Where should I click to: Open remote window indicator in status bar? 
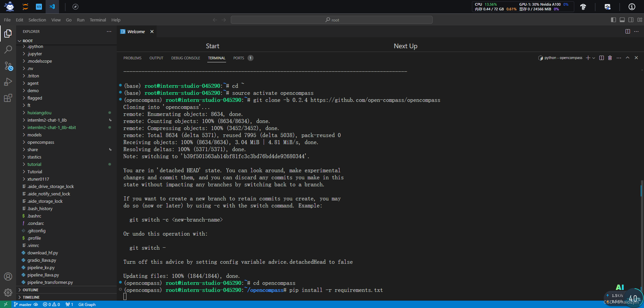click(x=6, y=304)
